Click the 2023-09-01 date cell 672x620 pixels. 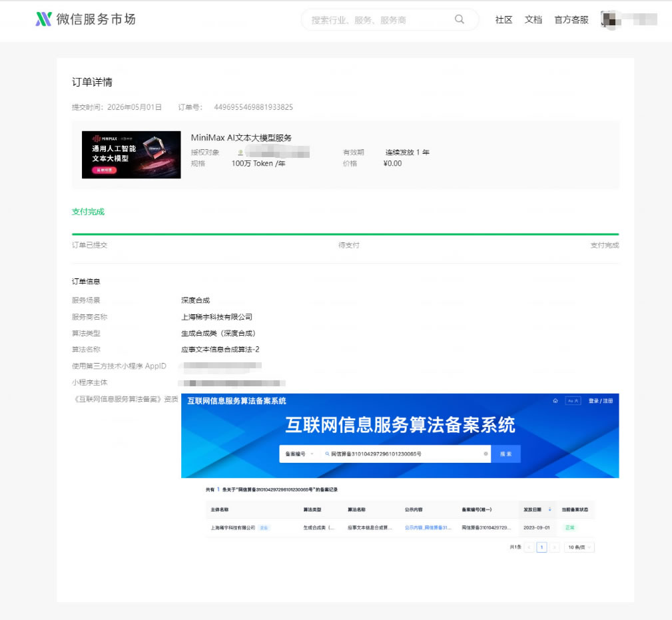coord(537,528)
